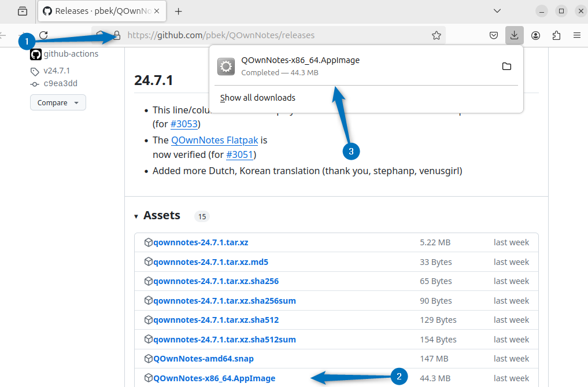Reload the current page
This screenshot has width=588, height=387.
point(43,35)
